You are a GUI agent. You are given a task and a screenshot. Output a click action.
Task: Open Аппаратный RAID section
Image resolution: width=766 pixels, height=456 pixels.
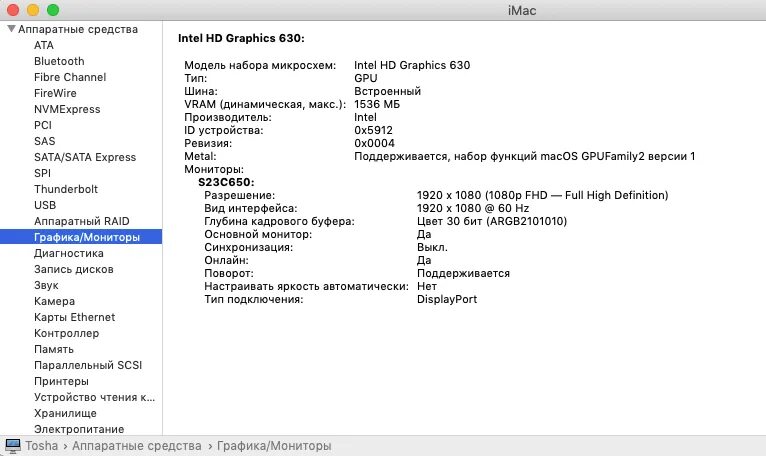tap(82, 221)
